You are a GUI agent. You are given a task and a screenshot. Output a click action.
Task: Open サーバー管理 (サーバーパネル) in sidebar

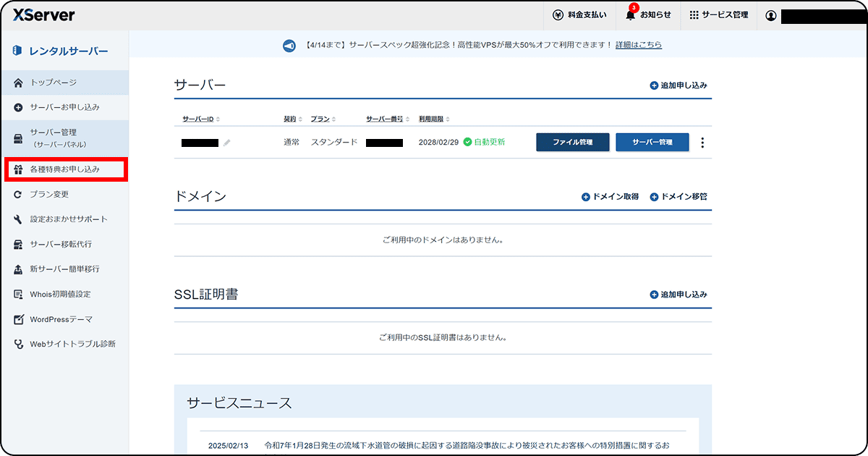65,138
